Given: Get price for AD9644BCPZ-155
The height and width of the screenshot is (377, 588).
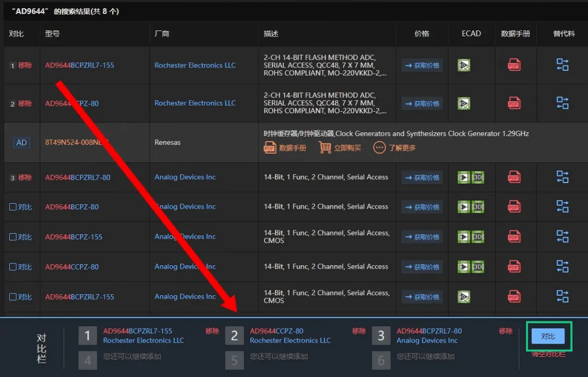Looking at the screenshot, I should [422, 236].
